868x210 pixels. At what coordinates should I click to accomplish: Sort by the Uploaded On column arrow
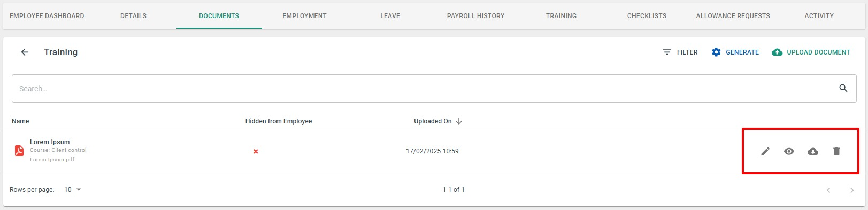pos(459,121)
